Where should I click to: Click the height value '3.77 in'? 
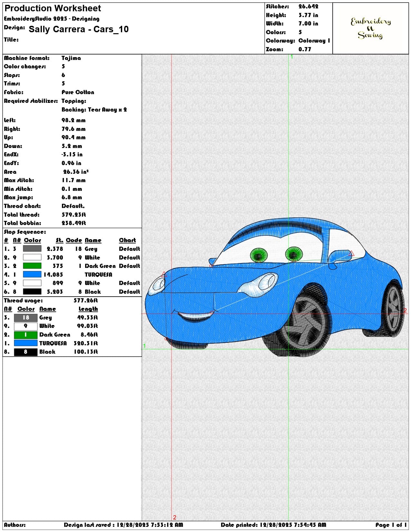pyautogui.click(x=308, y=15)
